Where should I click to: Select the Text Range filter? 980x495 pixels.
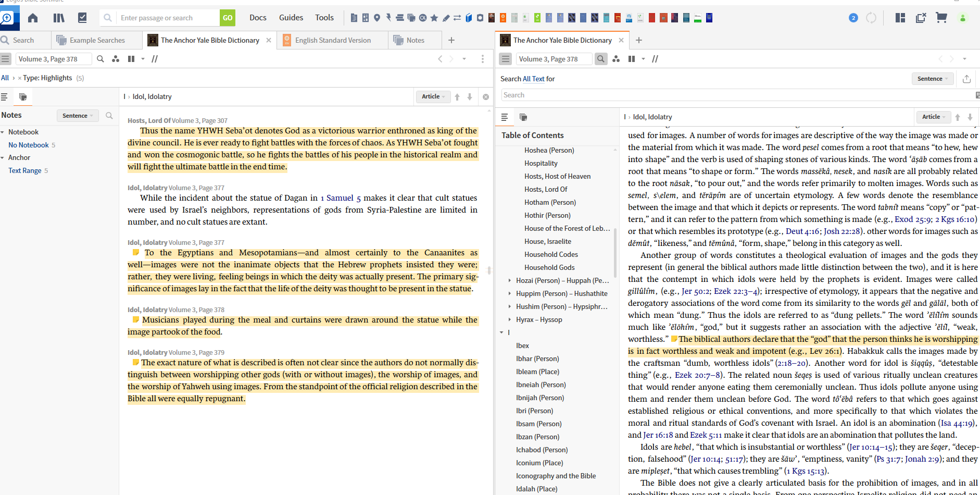tap(24, 170)
